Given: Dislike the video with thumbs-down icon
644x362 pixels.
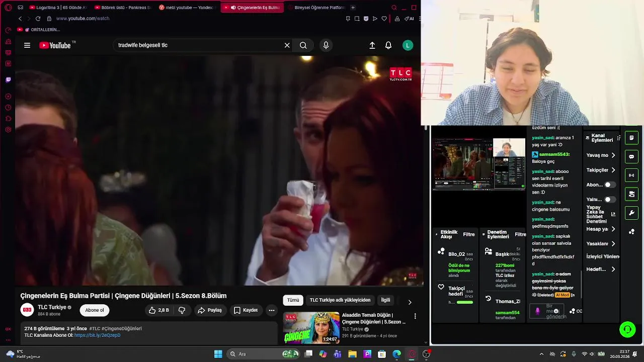Looking at the screenshot, I should pos(182,310).
